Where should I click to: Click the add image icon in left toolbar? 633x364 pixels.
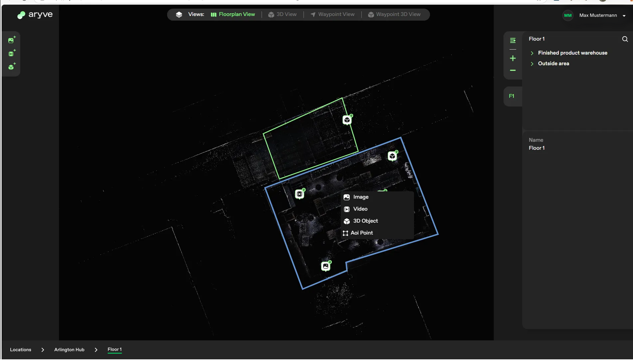click(x=12, y=40)
